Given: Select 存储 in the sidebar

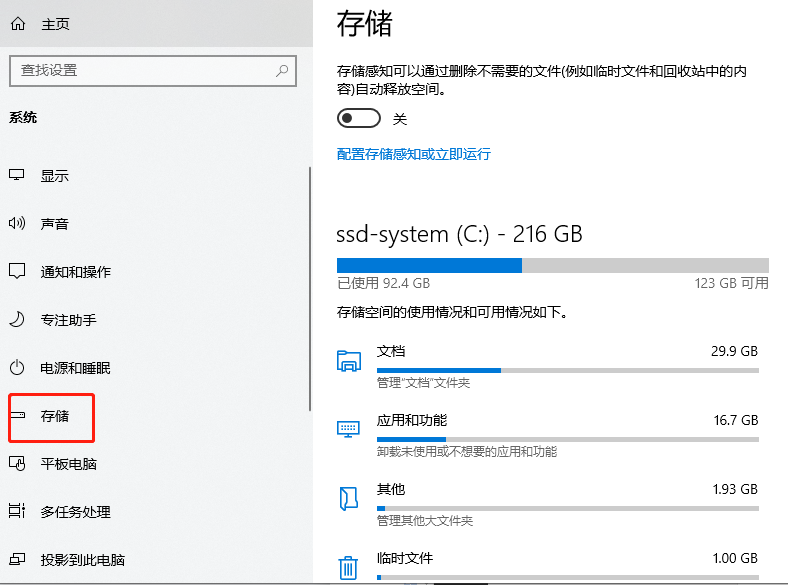Looking at the screenshot, I should tap(54, 416).
